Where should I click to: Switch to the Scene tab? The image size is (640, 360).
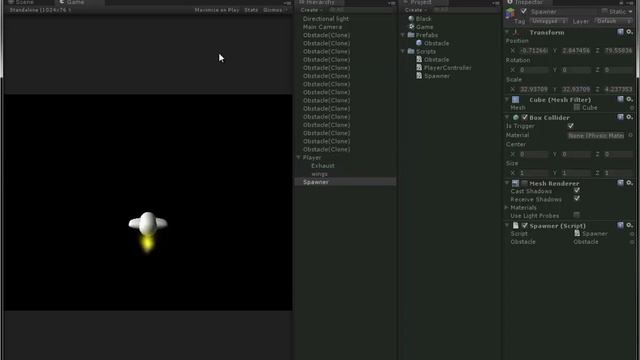click(21, 2)
